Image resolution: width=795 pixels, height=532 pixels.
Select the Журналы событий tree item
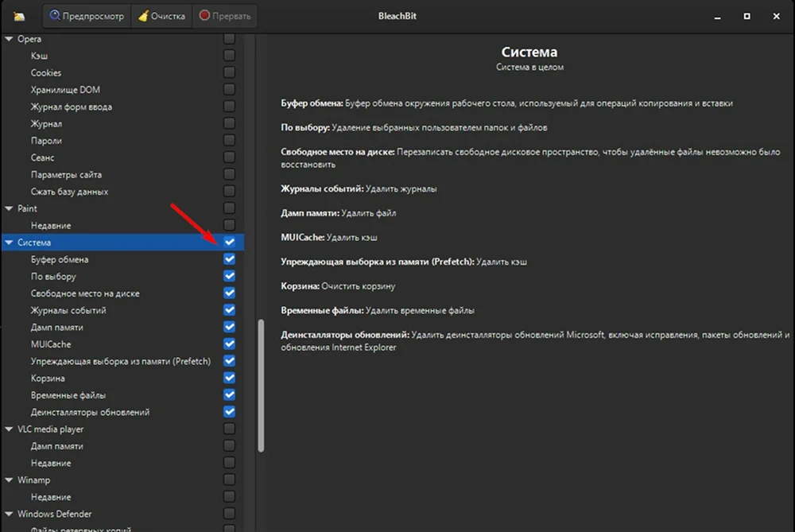tap(68, 310)
